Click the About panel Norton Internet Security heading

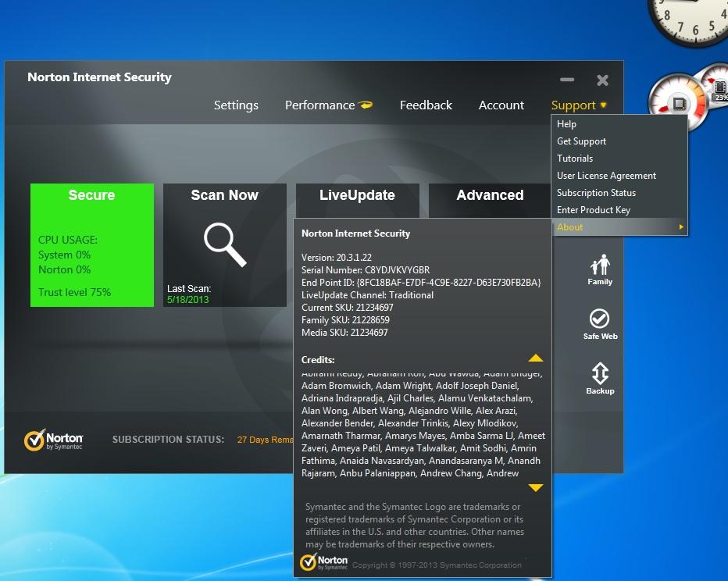coord(355,233)
